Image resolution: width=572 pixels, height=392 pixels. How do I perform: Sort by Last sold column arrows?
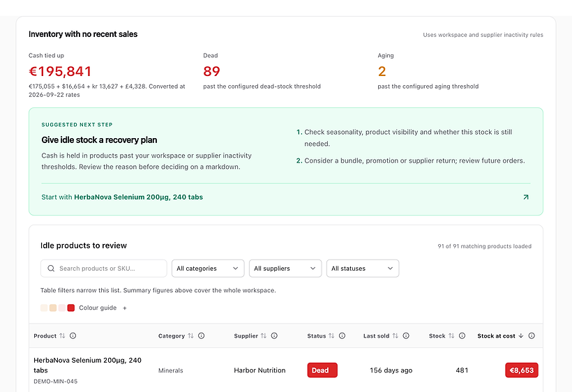click(395, 336)
